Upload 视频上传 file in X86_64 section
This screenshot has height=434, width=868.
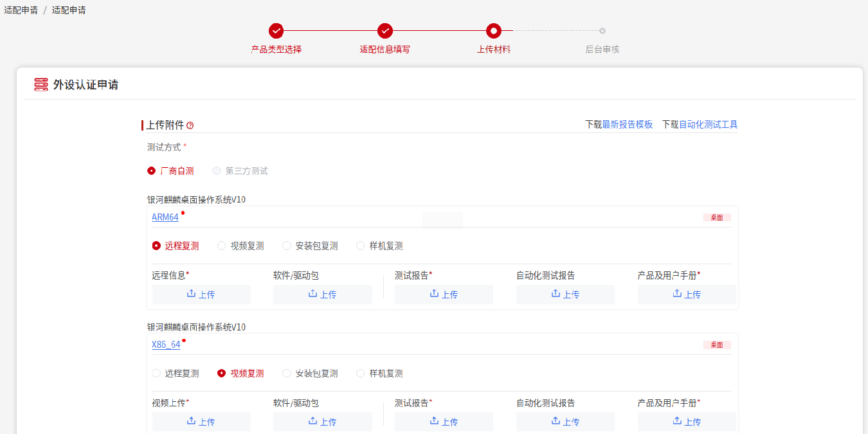click(x=201, y=422)
